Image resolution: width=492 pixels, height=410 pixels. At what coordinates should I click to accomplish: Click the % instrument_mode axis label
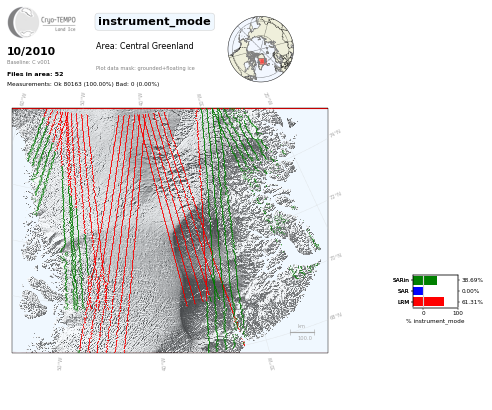[435, 321]
